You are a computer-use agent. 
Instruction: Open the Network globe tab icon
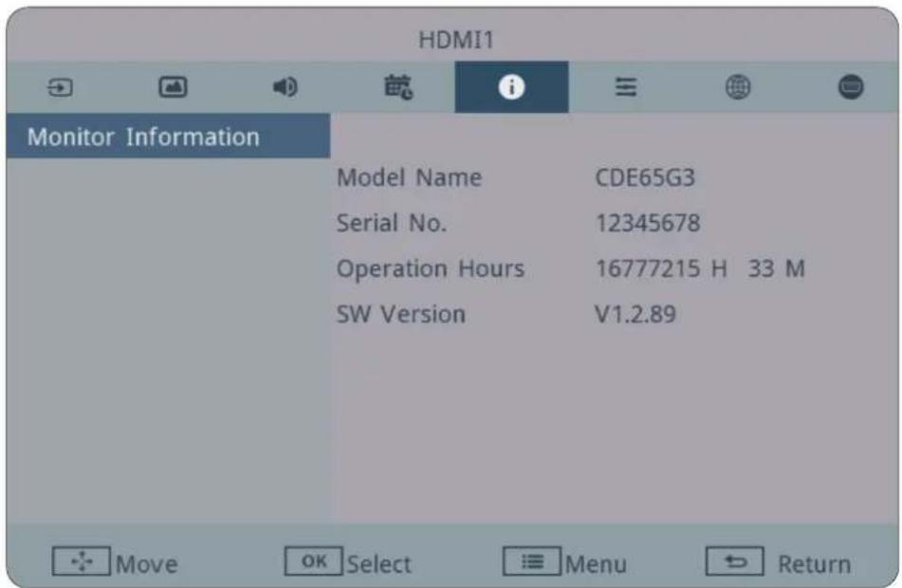(738, 87)
